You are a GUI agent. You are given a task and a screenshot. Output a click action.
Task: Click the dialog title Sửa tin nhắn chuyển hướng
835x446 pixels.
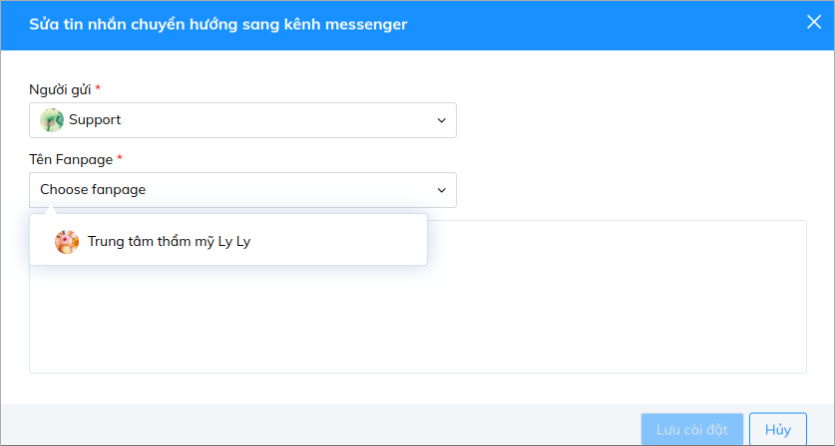tap(218, 24)
